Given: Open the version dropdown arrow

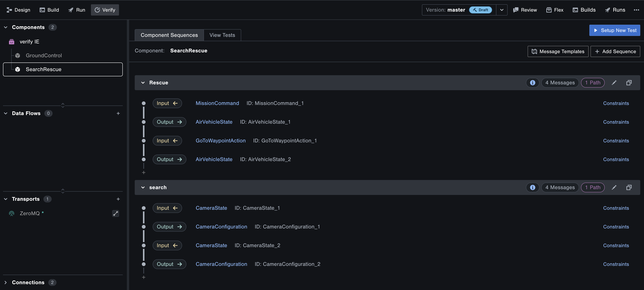Looking at the screenshot, I should [x=501, y=10].
